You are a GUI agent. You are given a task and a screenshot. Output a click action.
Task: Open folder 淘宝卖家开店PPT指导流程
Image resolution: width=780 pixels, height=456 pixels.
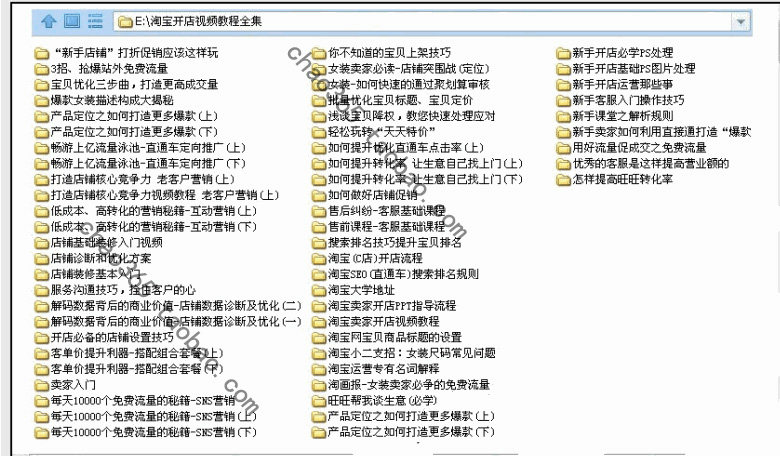pyautogui.click(x=384, y=306)
